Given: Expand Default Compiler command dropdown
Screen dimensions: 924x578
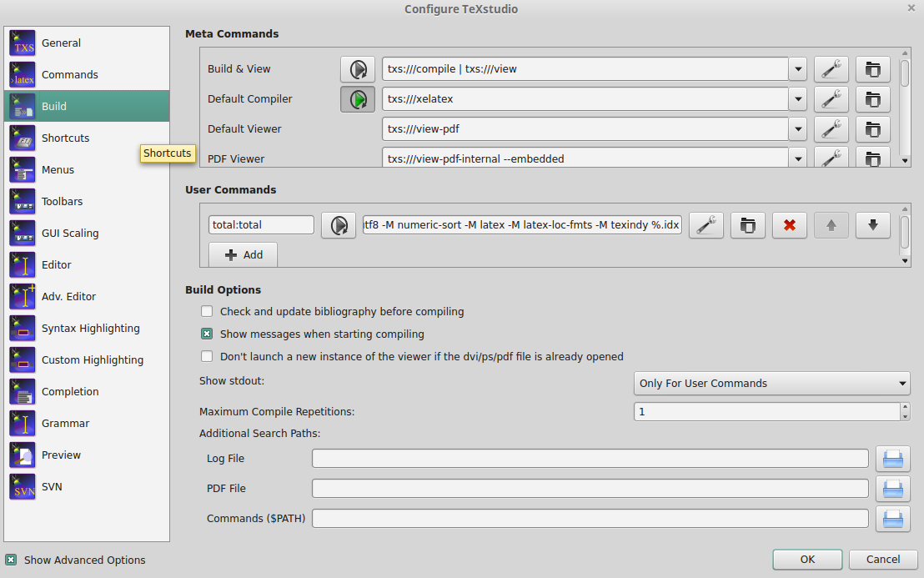Looking at the screenshot, I should pyautogui.click(x=798, y=99).
